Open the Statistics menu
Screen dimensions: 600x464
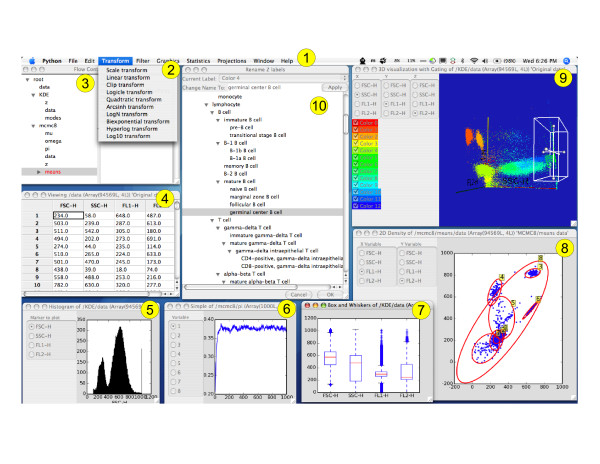(198, 61)
